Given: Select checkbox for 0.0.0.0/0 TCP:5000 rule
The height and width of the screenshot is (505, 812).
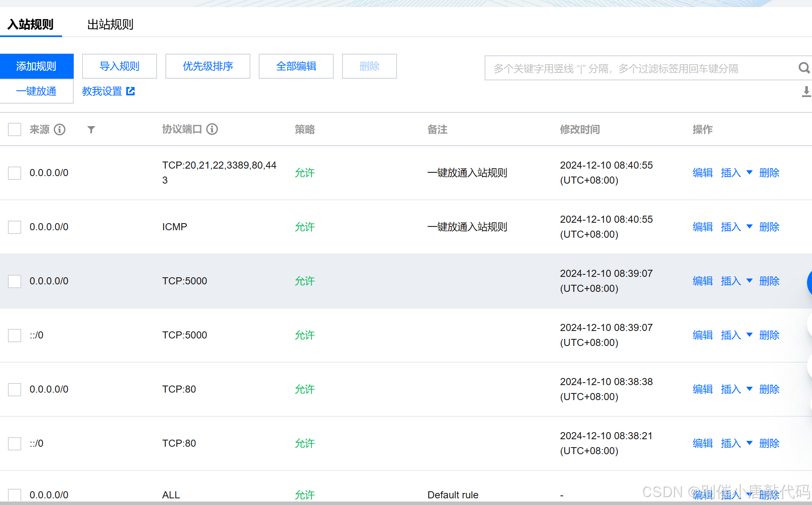Looking at the screenshot, I should [x=15, y=281].
